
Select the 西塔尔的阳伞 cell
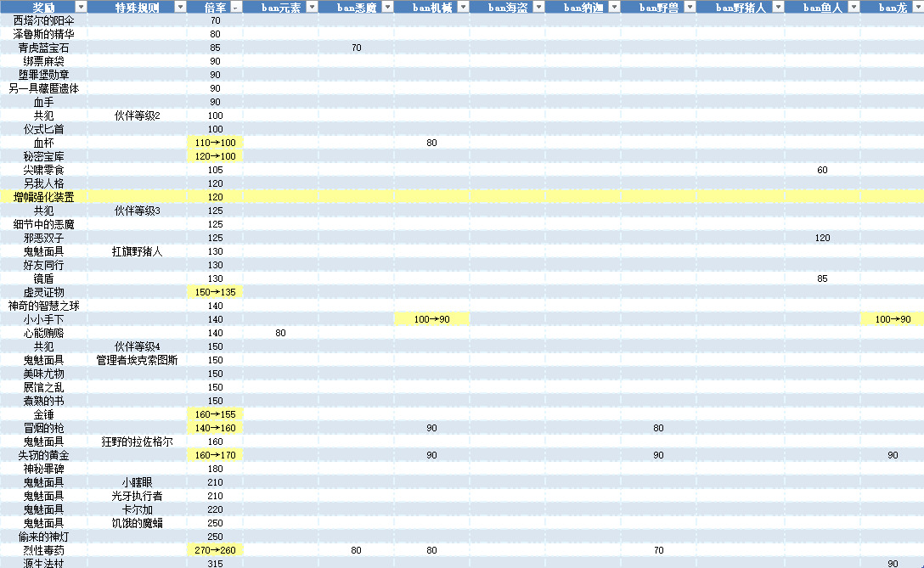(43, 20)
